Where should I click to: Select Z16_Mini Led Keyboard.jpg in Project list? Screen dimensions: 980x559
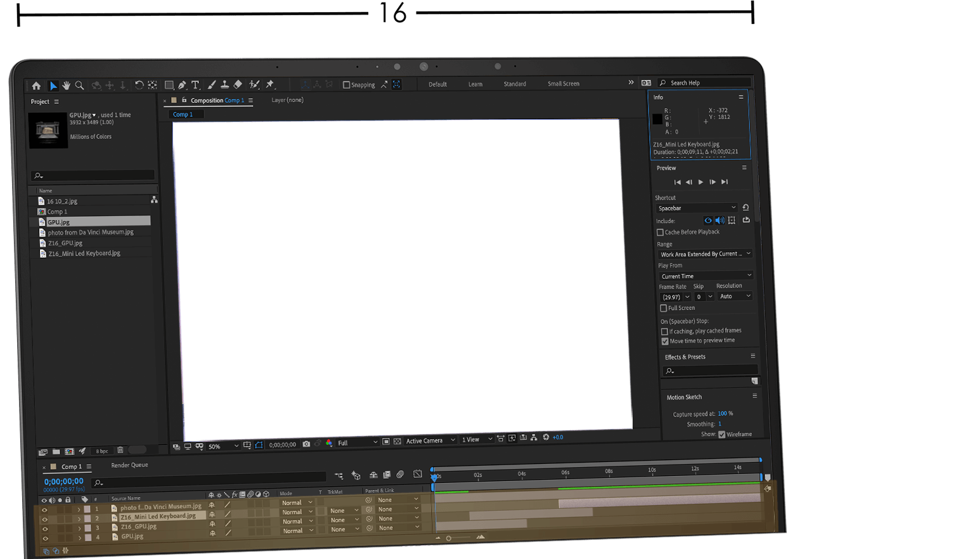(84, 254)
